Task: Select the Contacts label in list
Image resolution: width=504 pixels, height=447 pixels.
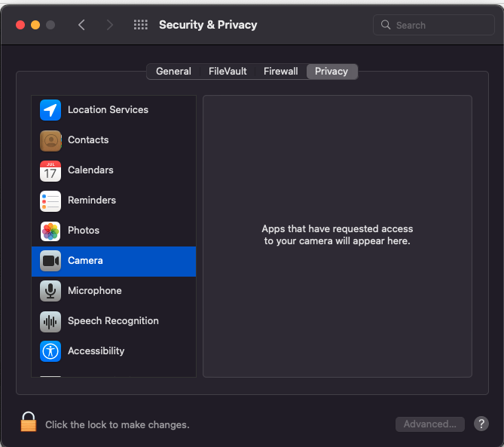Action: [88, 140]
